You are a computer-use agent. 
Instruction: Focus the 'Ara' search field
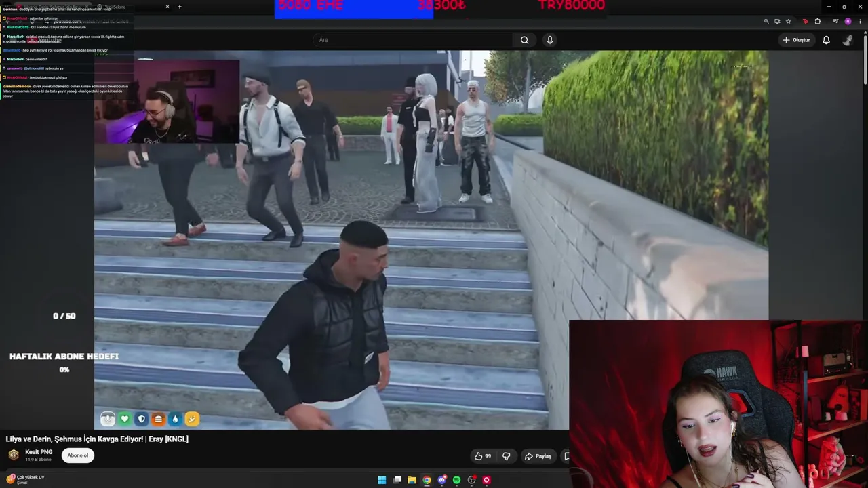[x=414, y=40]
